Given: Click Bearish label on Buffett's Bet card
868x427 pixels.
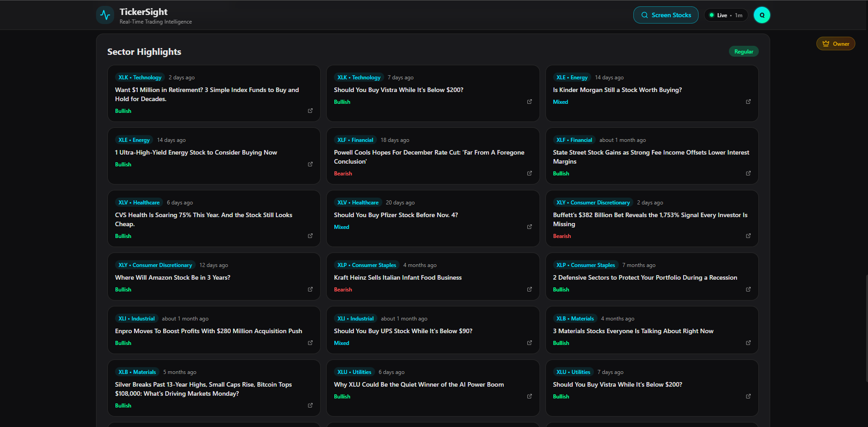Looking at the screenshot, I should coord(562,236).
